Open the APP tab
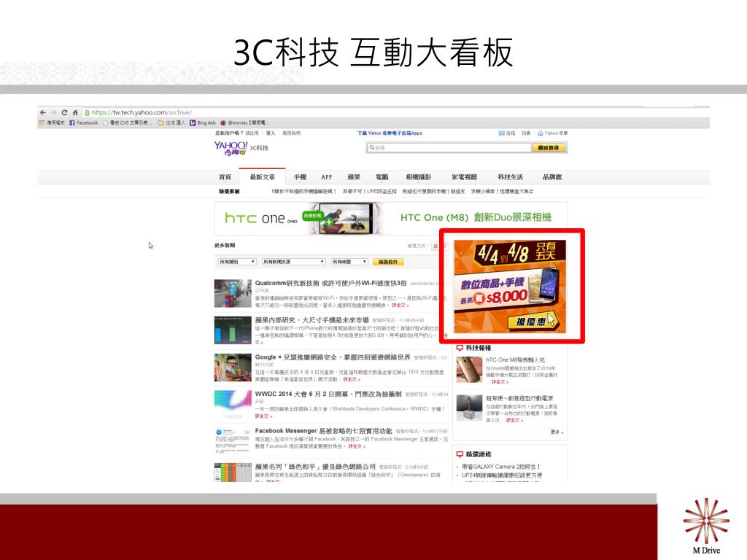Screen dimensions: 747x560 tap(326, 177)
